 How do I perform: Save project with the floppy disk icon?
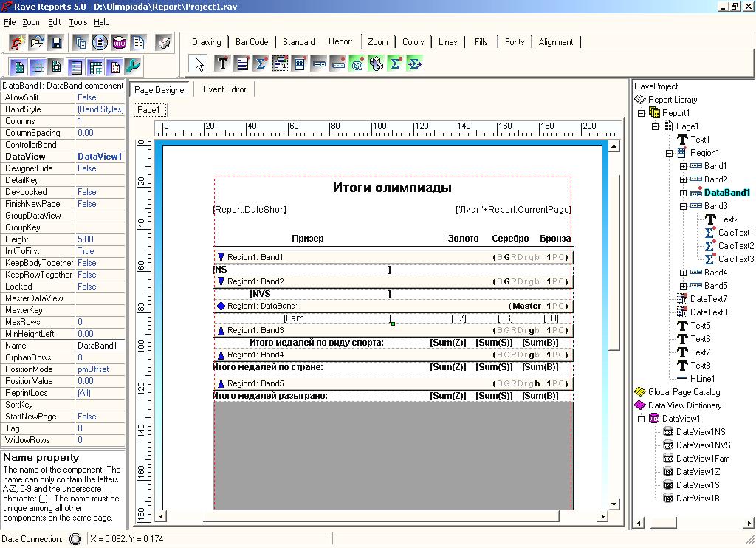56,43
